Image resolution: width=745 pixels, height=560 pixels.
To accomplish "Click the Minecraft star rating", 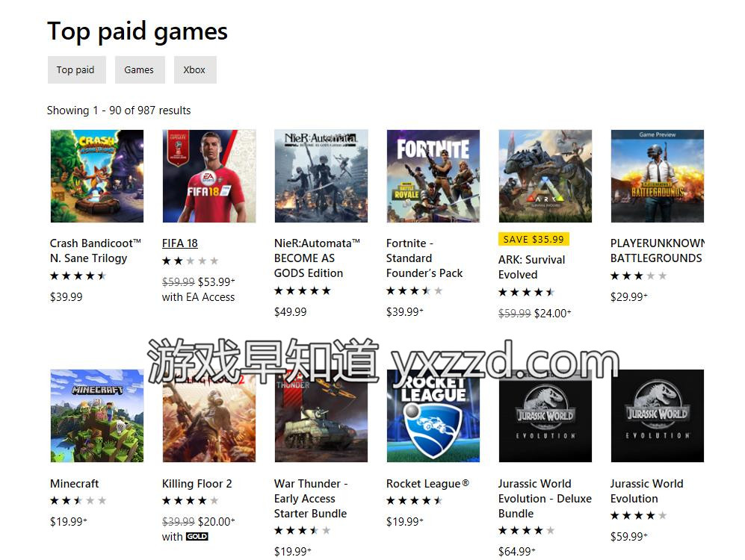I will tap(78, 500).
